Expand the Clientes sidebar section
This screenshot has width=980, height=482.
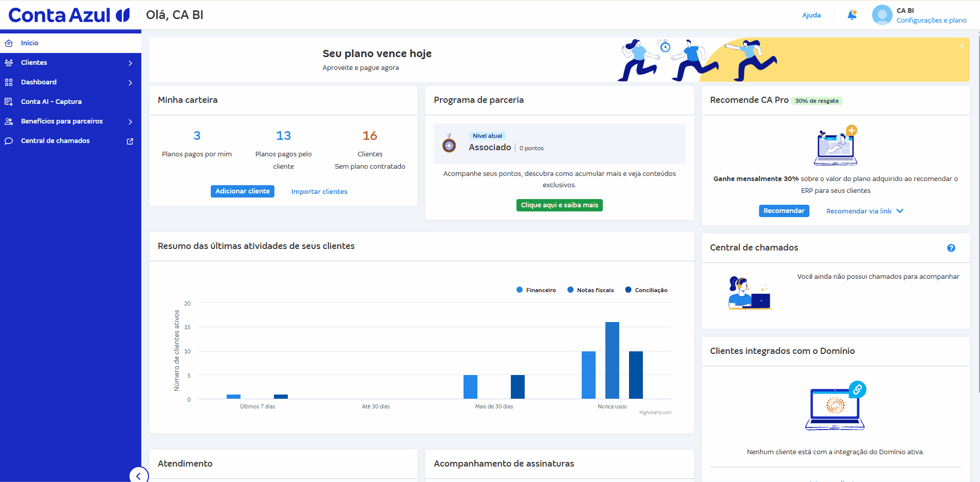point(131,62)
